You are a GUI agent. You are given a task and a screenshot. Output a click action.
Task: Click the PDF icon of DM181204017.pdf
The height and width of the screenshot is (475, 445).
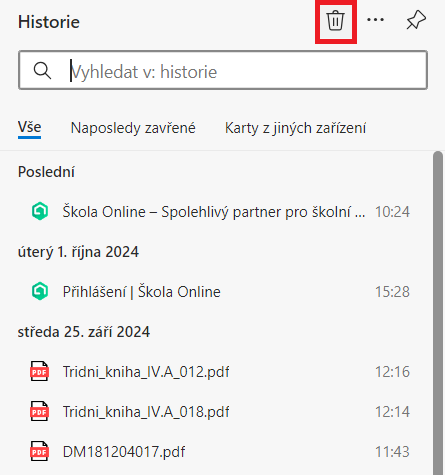click(x=40, y=451)
